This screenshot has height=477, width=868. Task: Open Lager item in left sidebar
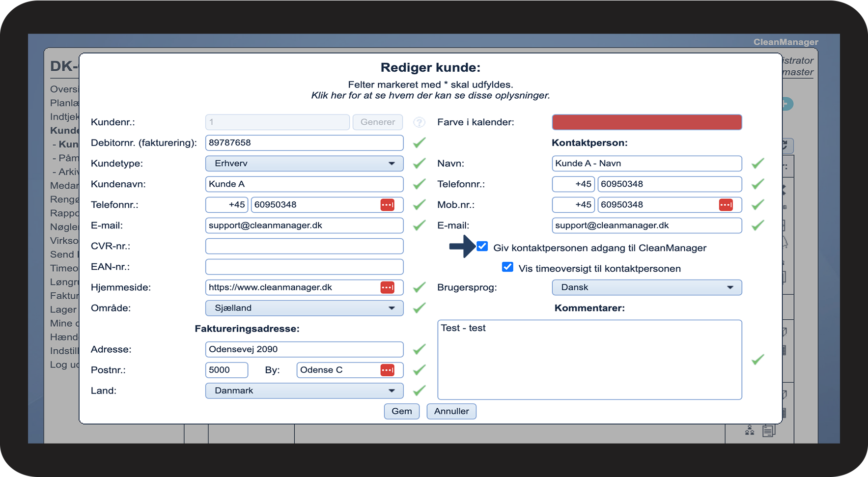coord(63,309)
